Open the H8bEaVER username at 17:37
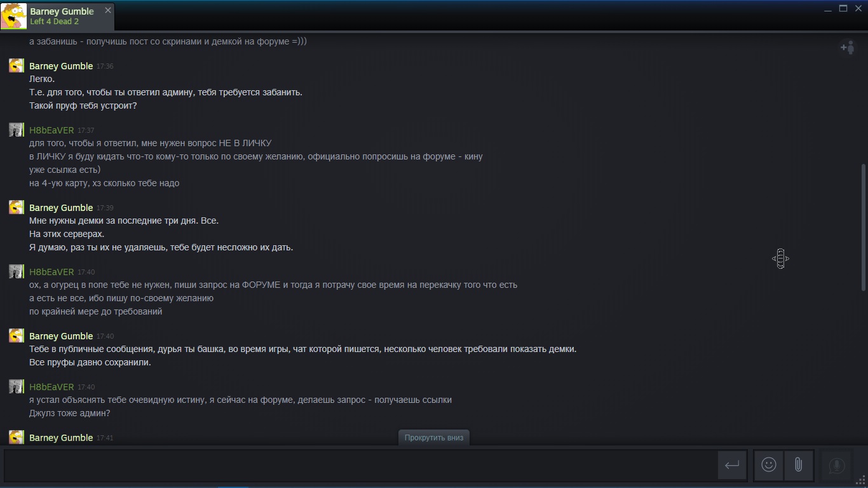 click(x=51, y=130)
